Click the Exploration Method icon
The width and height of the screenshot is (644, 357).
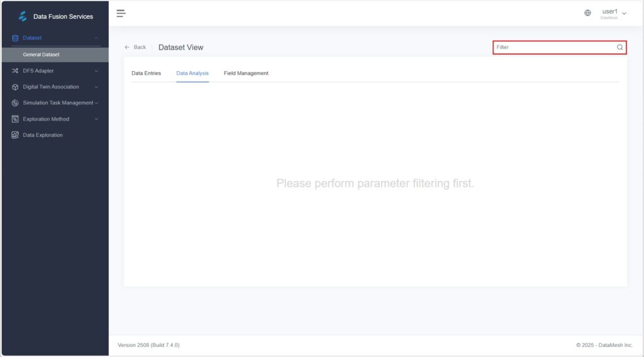pyautogui.click(x=15, y=119)
